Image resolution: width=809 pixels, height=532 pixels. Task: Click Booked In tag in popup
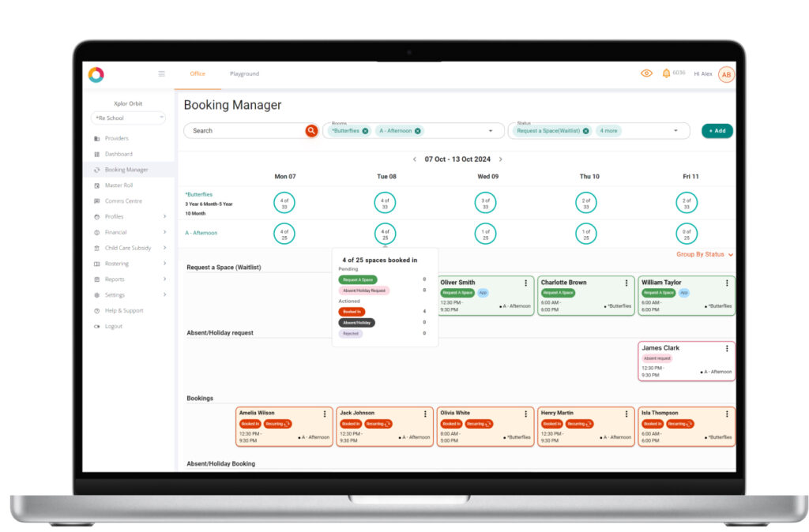[x=352, y=312]
